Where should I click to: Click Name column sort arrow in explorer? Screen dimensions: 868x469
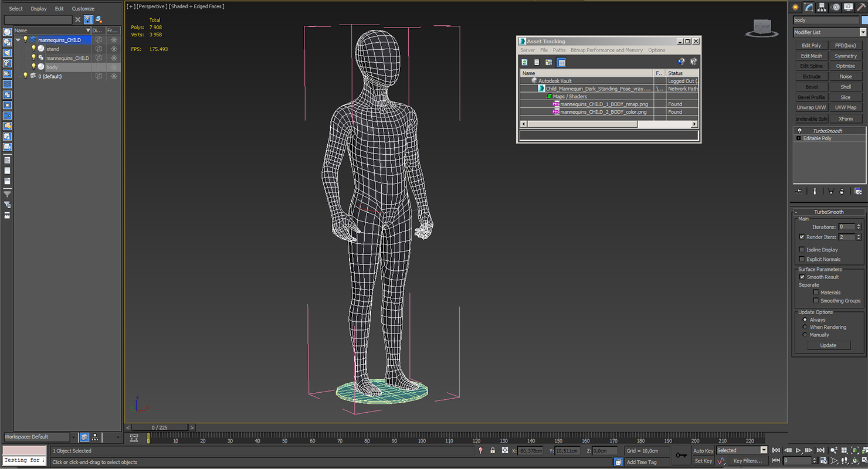(88, 30)
